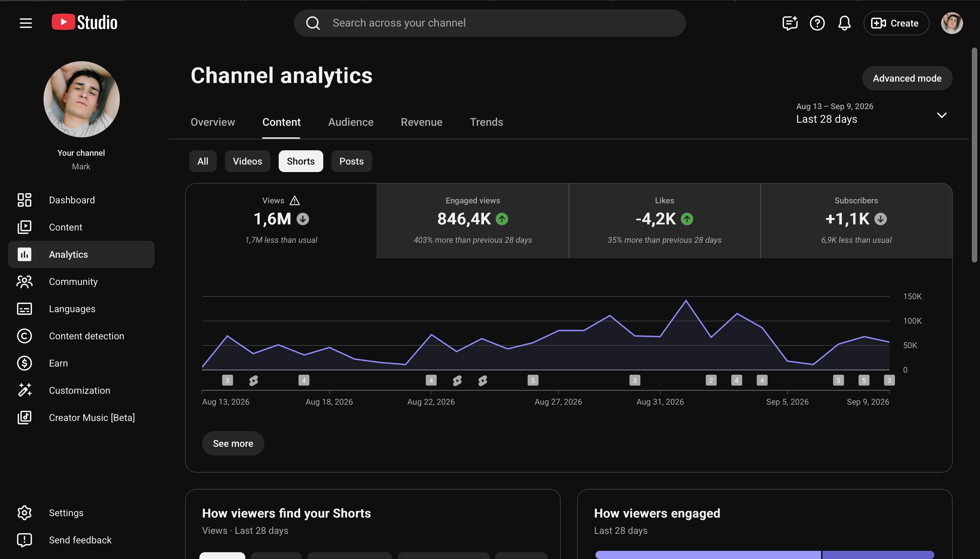Open the hamburger navigation menu

click(26, 23)
